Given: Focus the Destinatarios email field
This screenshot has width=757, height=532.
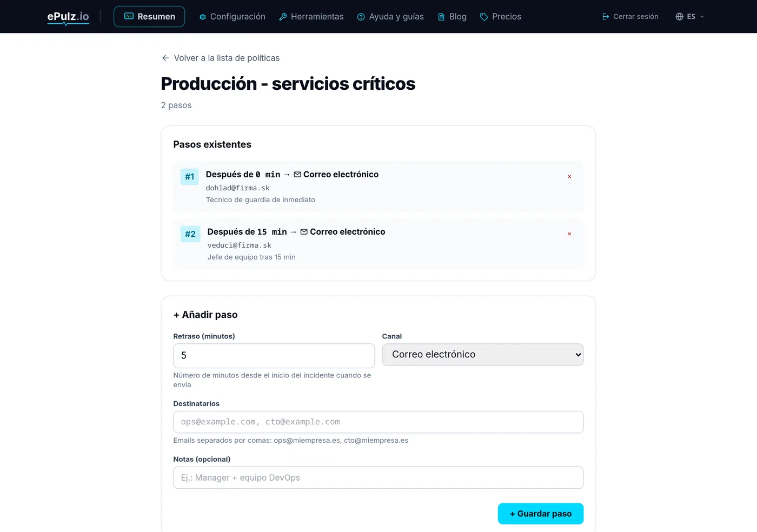Looking at the screenshot, I should coord(378,422).
